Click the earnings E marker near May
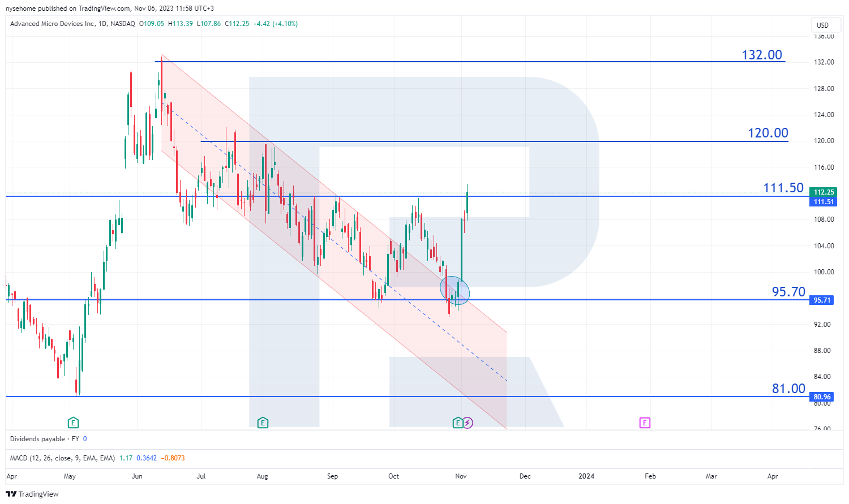 73,423
